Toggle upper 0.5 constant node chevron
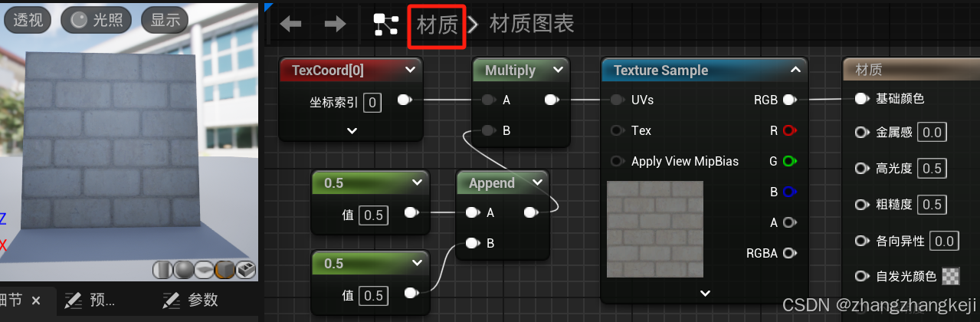Viewport: 980px width, 322px height. 417,183
